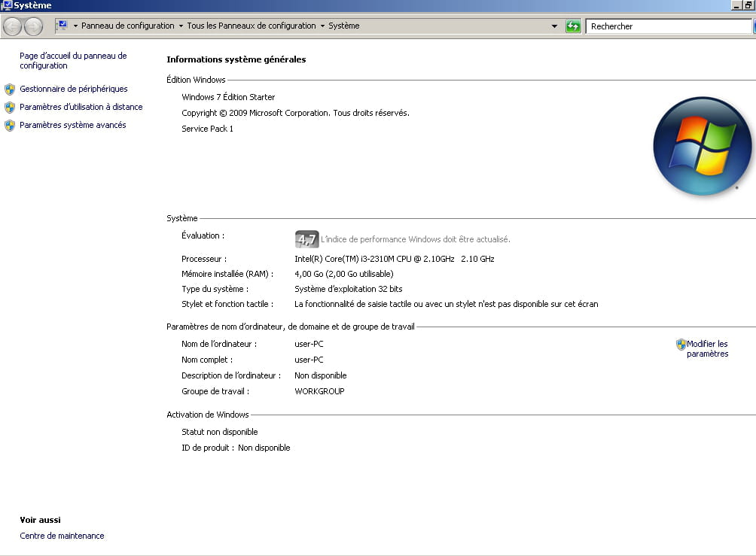
Task: Click the Back navigation arrow button
Action: [13, 26]
